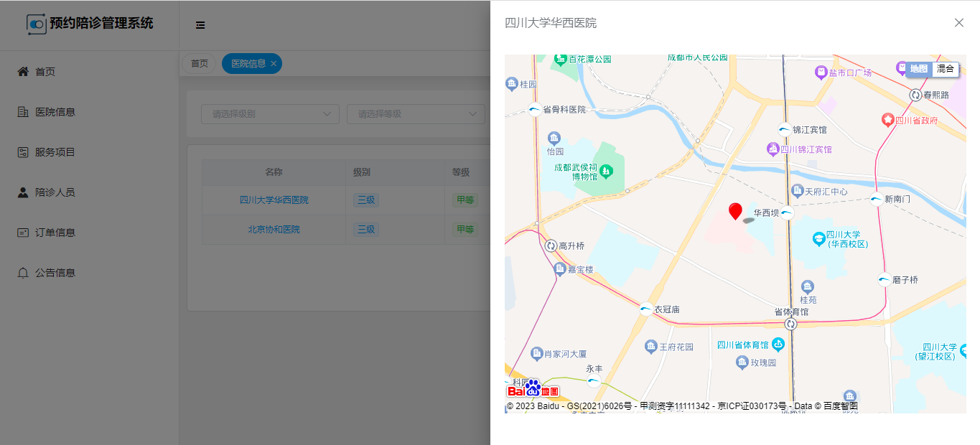980x445 pixels.
Task: Click the 嘉宝楼 building icon
Action: pos(560,269)
